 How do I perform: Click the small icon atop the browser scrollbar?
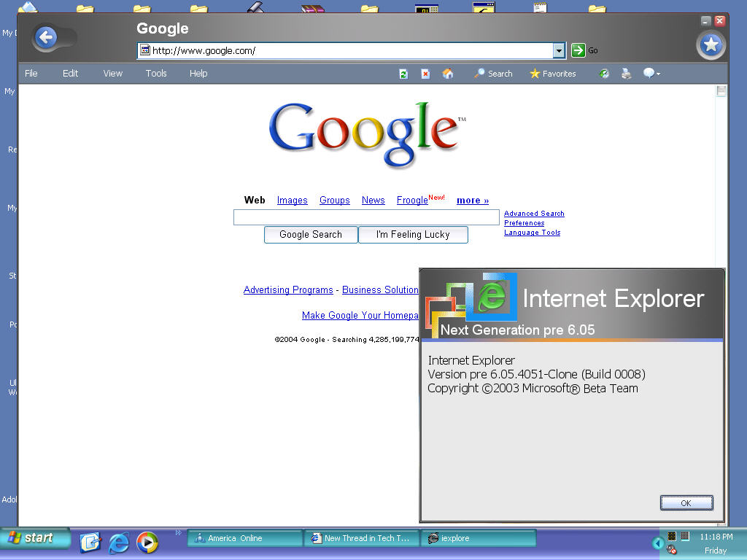pos(721,91)
